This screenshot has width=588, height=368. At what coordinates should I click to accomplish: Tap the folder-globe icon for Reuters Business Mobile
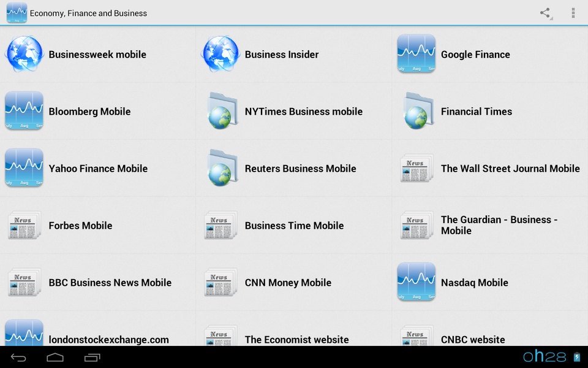pos(222,167)
